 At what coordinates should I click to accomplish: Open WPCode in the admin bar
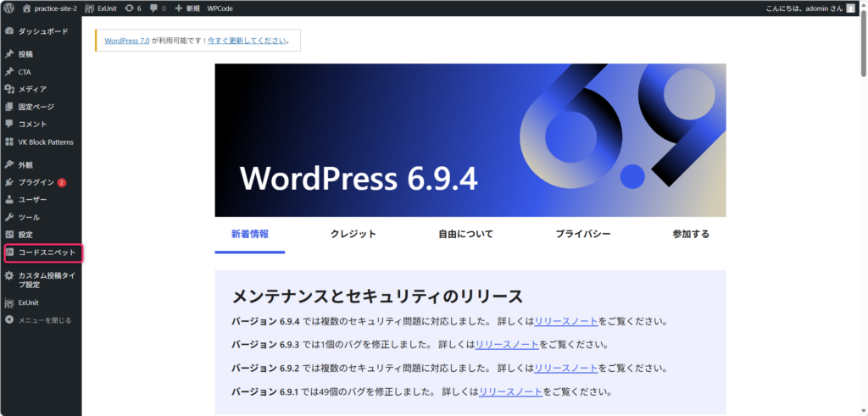[221, 8]
